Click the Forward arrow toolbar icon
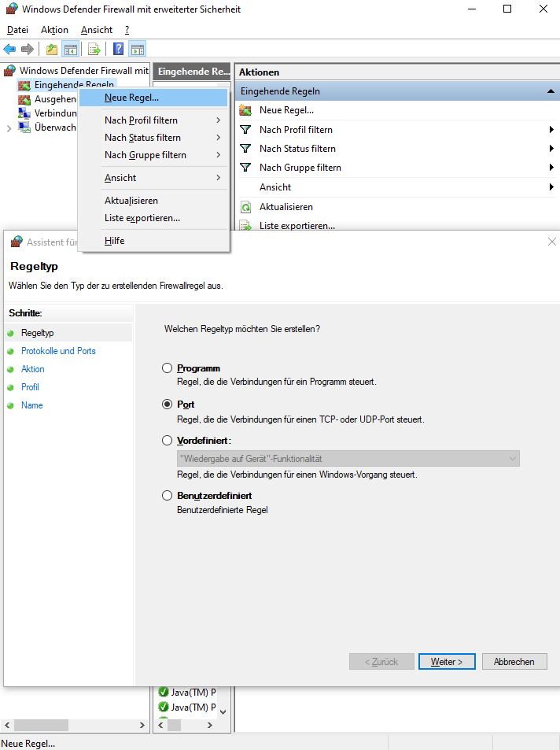The image size is (560, 750). point(28,49)
